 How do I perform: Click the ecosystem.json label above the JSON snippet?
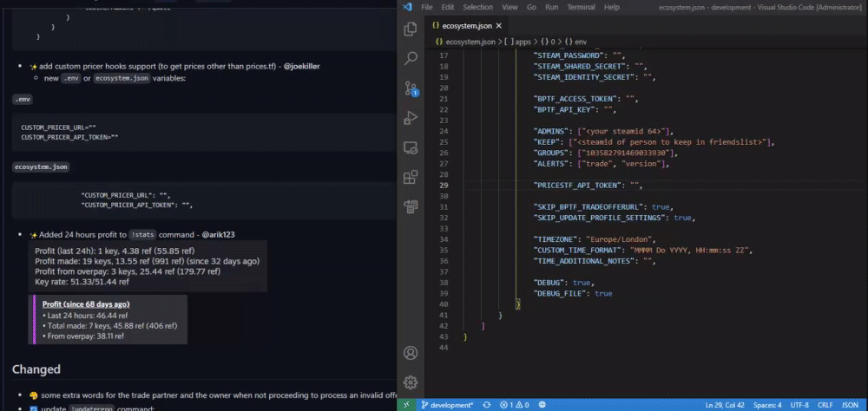[41, 167]
